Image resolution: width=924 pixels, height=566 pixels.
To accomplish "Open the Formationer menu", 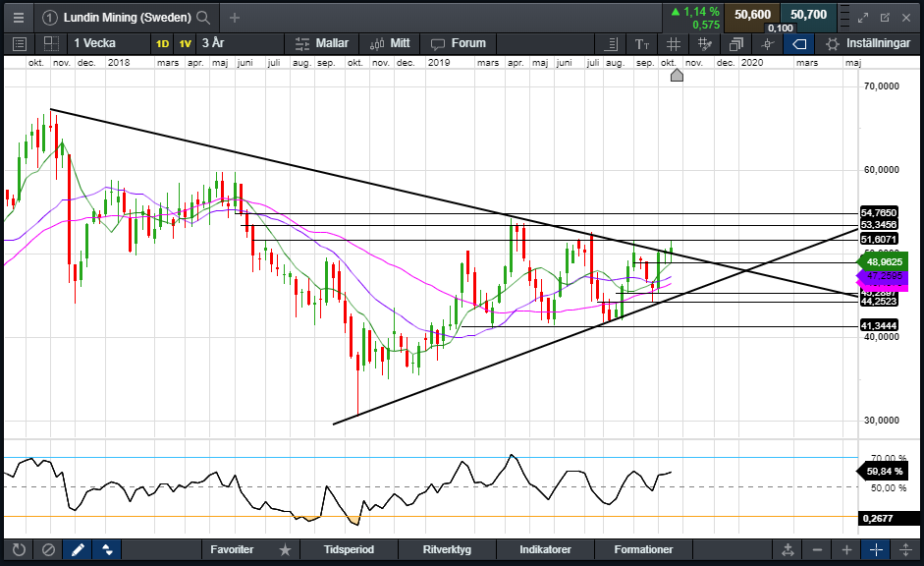I will pos(643,550).
